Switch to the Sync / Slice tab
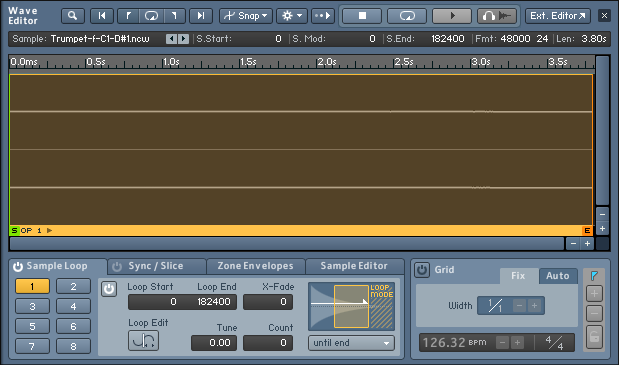 [x=156, y=266]
